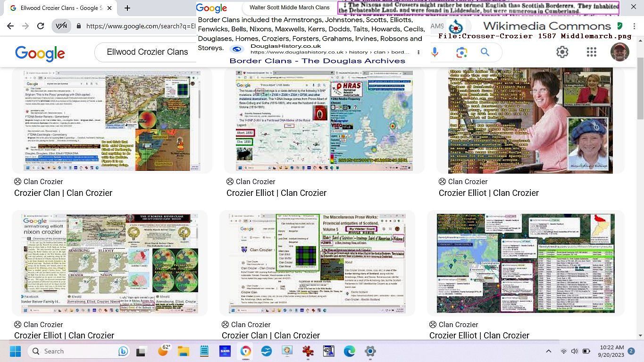Open the SXM app from taskbar

pos(225,351)
